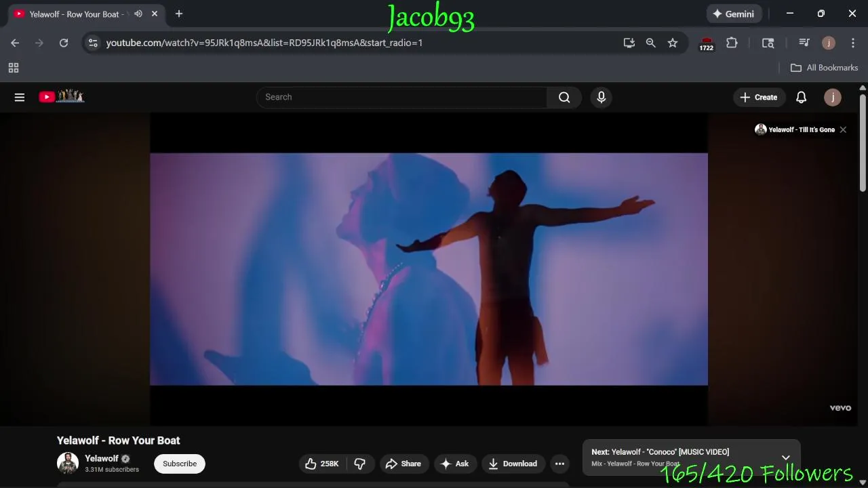Open media controls icon in toolbar
The height and width of the screenshot is (488, 868).
click(804, 43)
